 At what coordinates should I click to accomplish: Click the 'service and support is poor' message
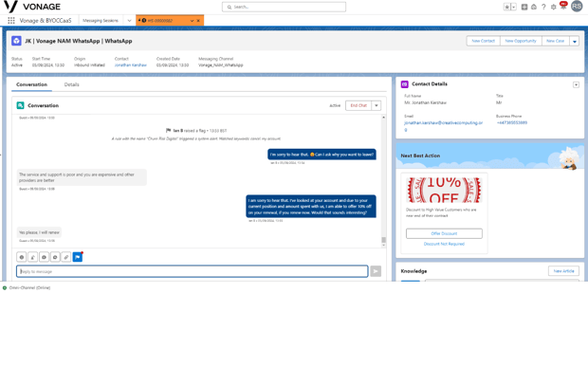(x=82, y=177)
